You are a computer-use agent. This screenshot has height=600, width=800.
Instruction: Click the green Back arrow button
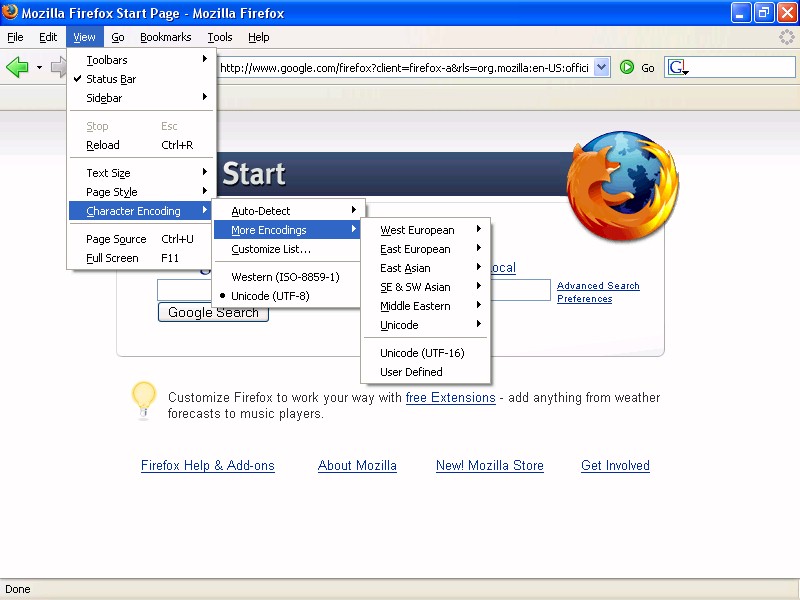(x=17, y=67)
